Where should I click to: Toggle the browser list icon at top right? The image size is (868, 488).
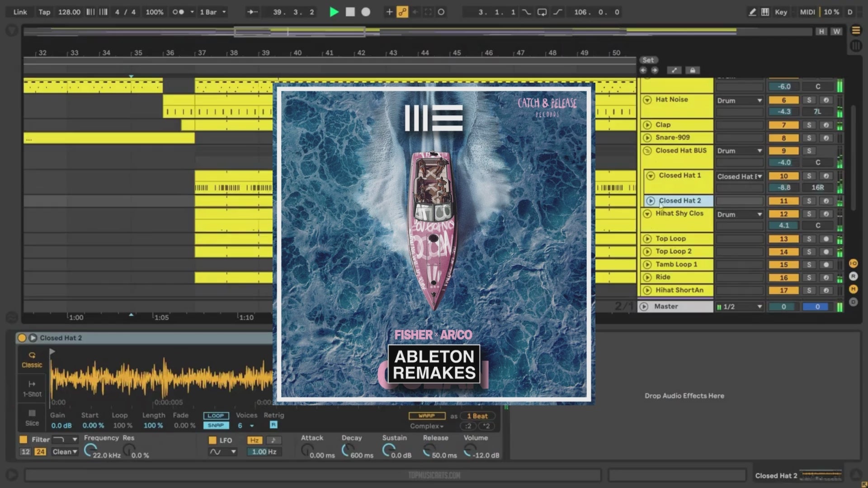tap(856, 30)
